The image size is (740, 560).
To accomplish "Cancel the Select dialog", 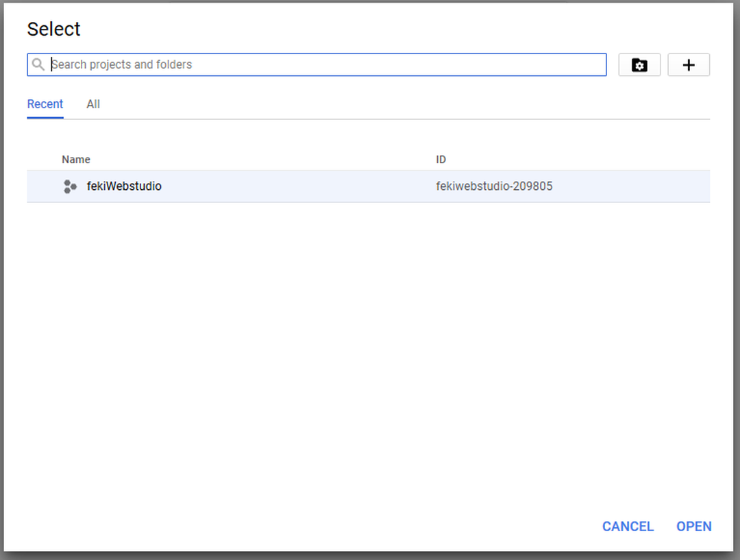I will 628,526.
